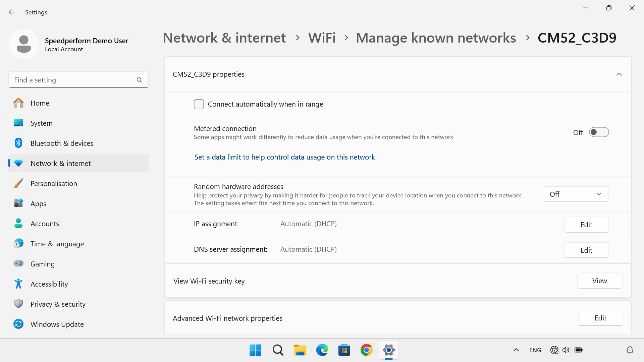
Task: Click the back arrow in Settings header
Action: (x=12, y=12)
